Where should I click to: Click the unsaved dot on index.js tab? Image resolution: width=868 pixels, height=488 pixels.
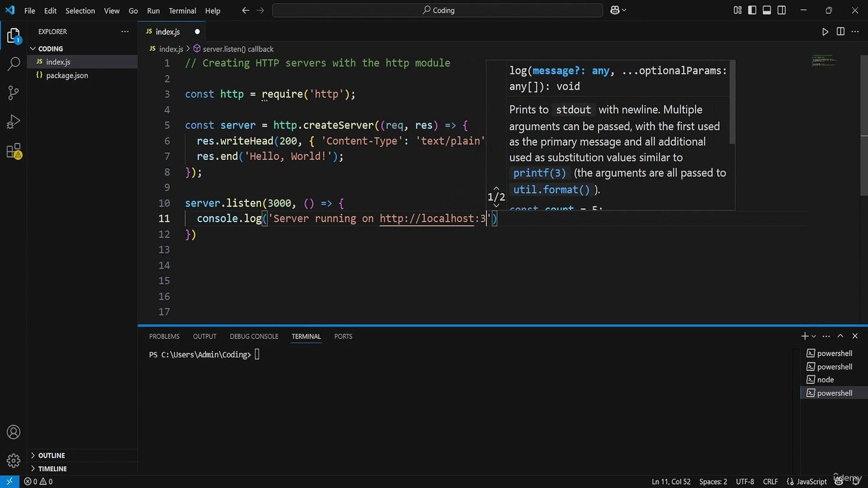pyautogui.click(x=197, y=32)
